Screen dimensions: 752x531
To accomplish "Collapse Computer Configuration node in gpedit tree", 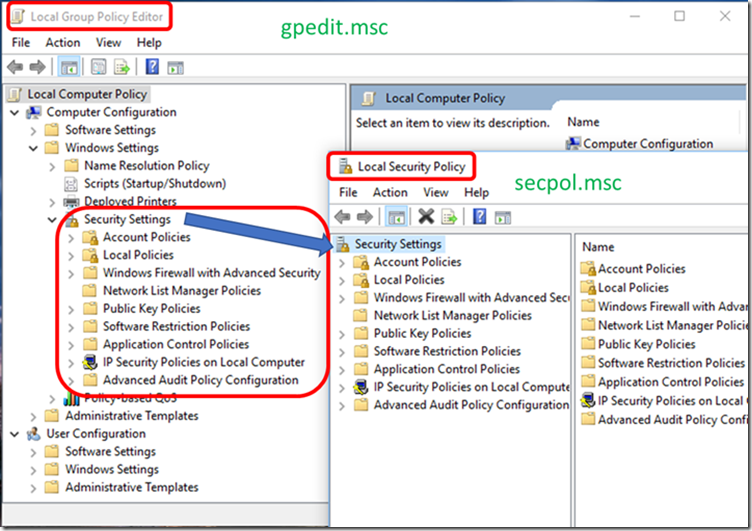I will coord(15,113).
